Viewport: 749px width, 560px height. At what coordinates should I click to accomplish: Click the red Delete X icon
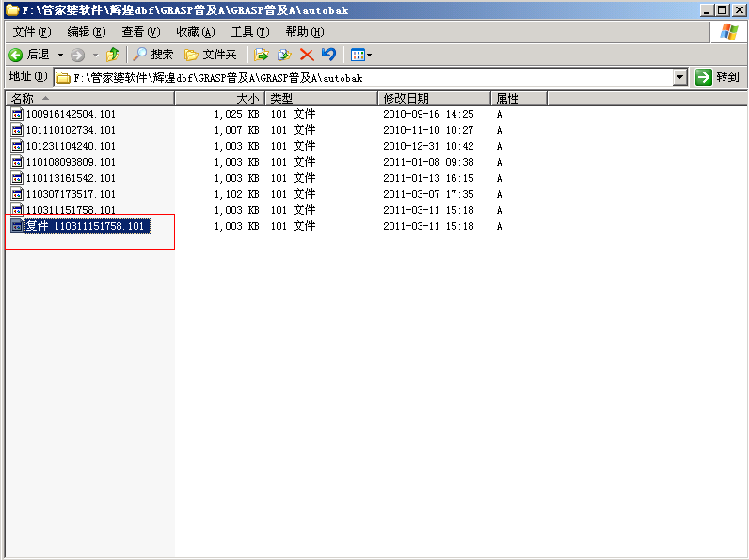(307, 55)
